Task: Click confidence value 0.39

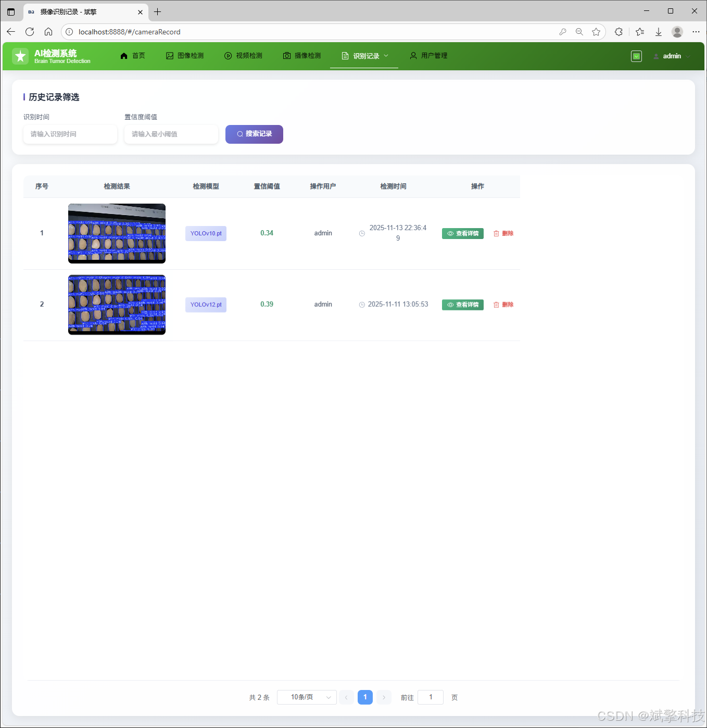Action: pos(267,305)
